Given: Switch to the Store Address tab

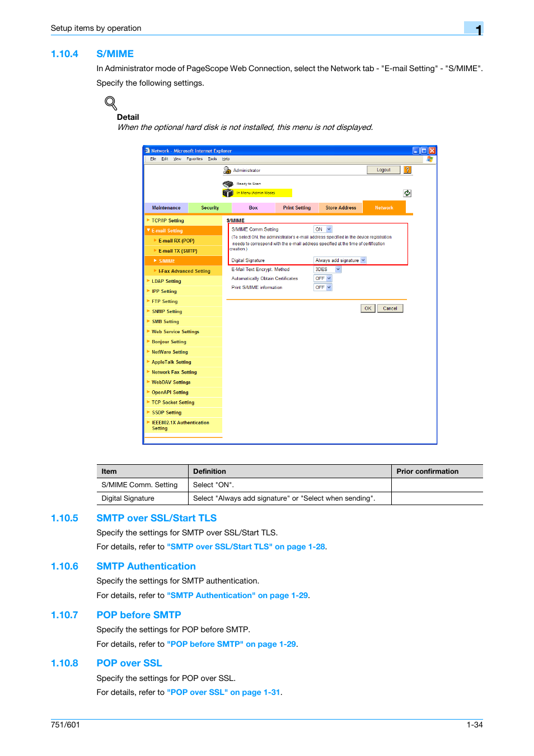Looking at the screenshot, I should click(341, 208).
